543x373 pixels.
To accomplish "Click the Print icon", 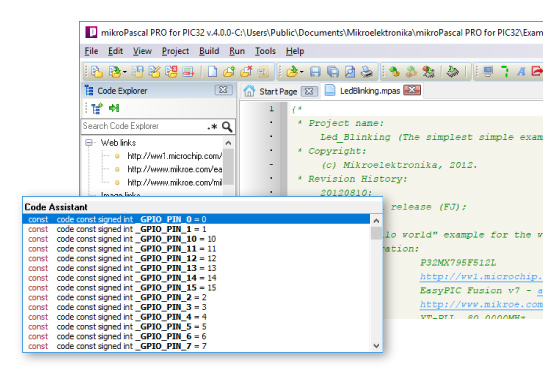I will click(x=367, y=72).
